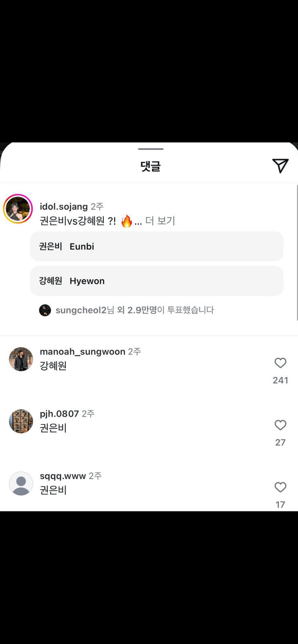The width and height of the screenshot is (298, 644).
Task: Tap manoah_sungwoon's profile avatar
Action: click(x=21, y=359)
